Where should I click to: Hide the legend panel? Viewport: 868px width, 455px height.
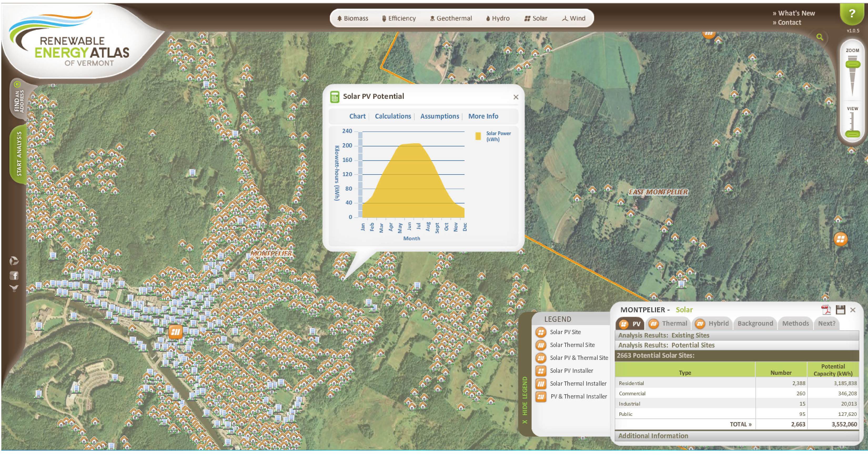tap(525, 401)
